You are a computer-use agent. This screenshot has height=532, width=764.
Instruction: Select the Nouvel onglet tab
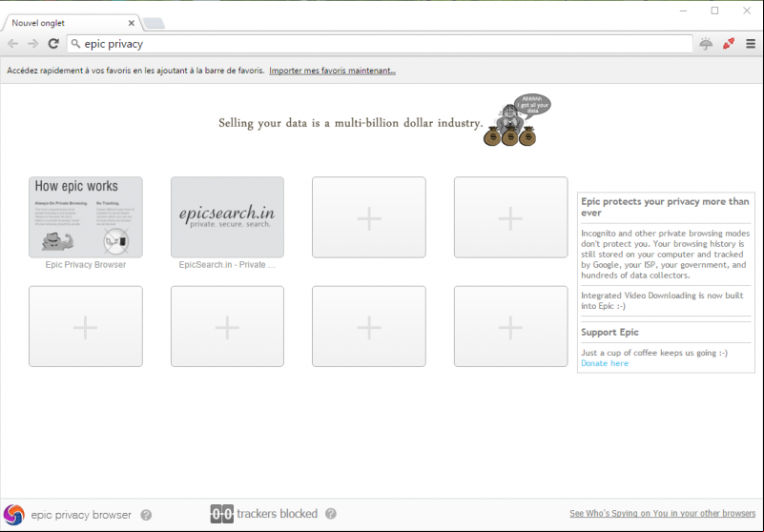pos(72,23)
